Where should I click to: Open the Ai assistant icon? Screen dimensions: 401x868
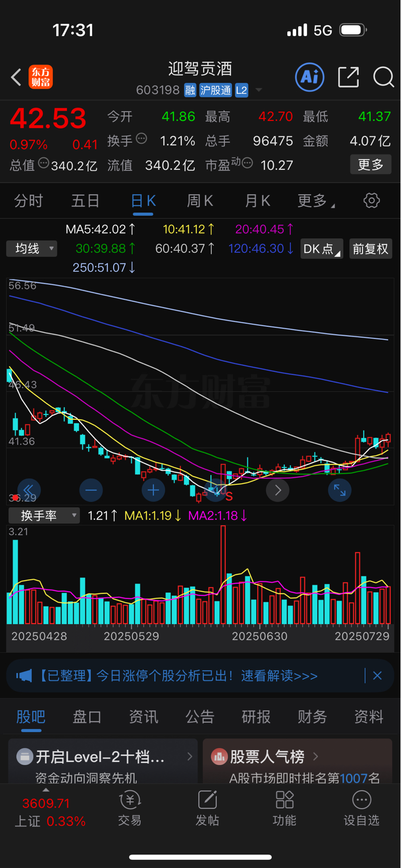click(x=310, y=77)
